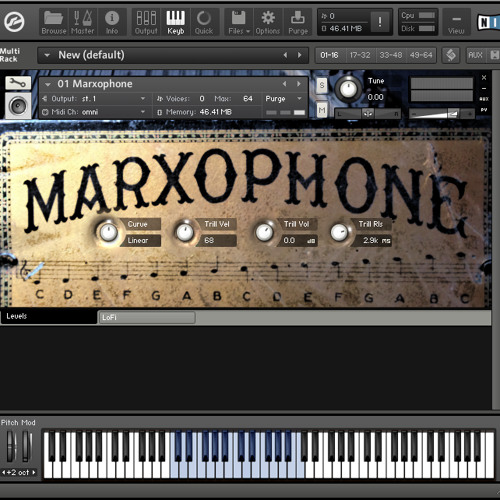
Task: Click the Kontakt logo at top left
Action: point(14,22)
